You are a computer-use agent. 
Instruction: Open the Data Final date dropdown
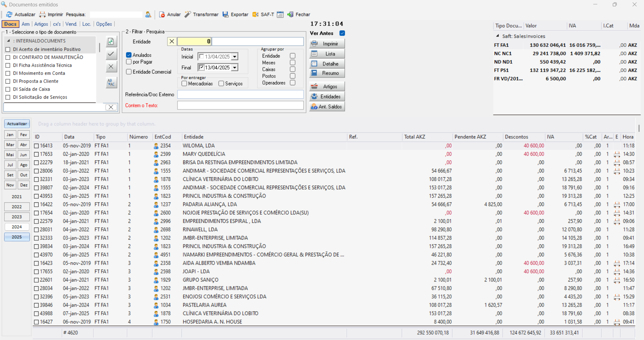(x=235, y=67)
